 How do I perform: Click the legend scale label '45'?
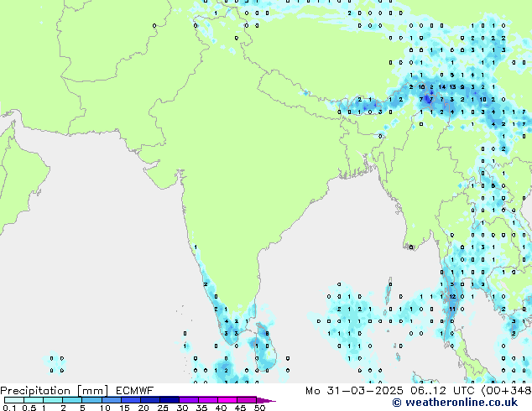point(240,408)
